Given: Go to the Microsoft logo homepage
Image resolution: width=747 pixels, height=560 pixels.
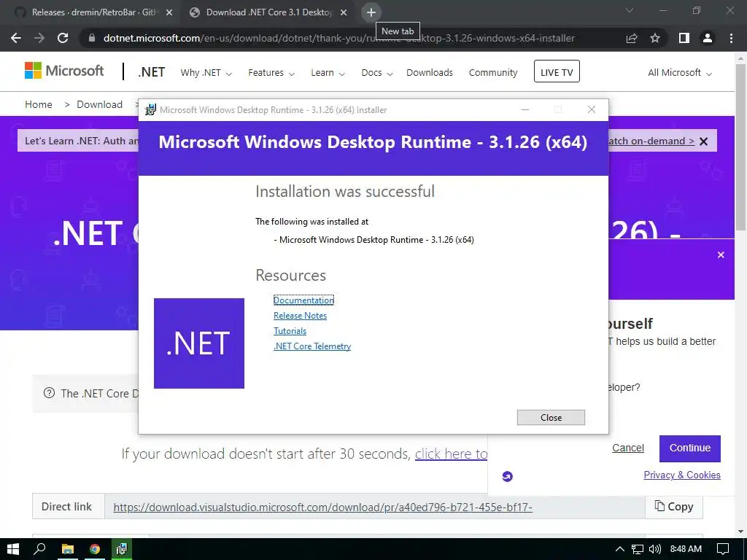Looking at the screenshot, I should (x=64, y=71).
